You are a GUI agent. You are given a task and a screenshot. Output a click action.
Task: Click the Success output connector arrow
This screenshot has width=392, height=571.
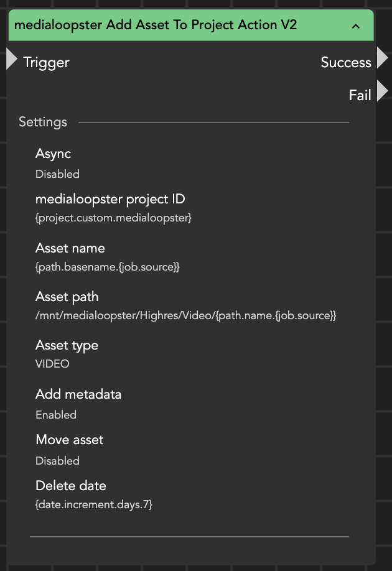[382, 58]
